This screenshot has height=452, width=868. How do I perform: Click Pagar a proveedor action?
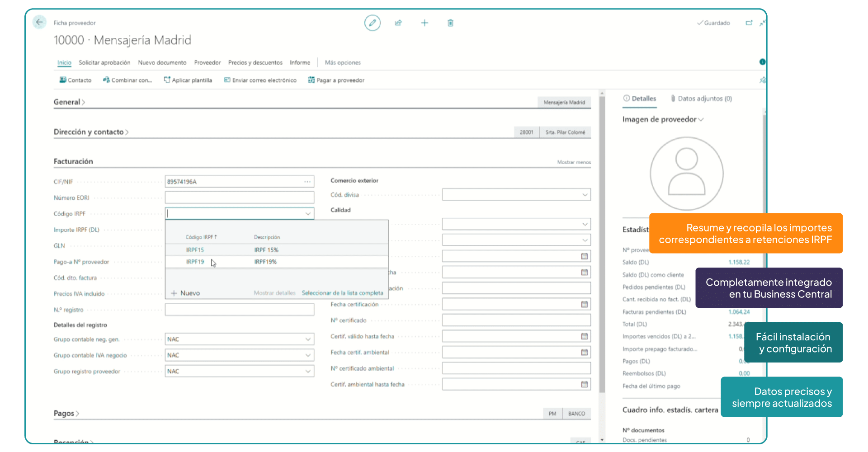click(x=336, y=80)
